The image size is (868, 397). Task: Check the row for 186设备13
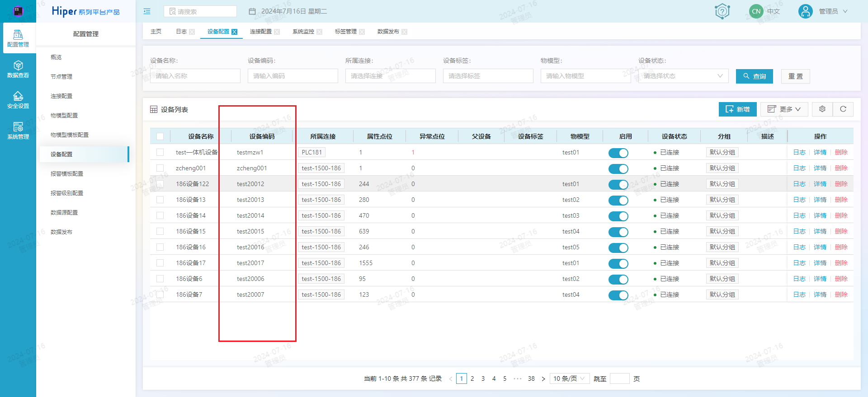(x=160, y=200)
